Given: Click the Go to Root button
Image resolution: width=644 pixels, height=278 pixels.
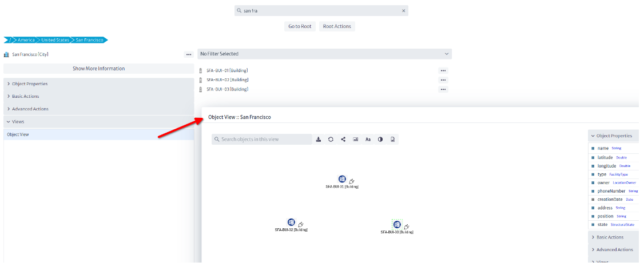Looking at the screenshot, I should pos(300,26).
